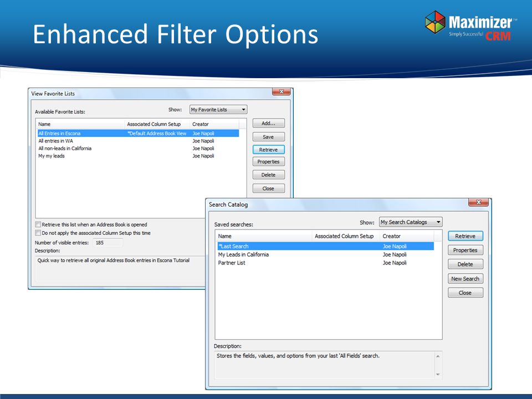Click Close button in Search Catalog

tap(465, 293)
